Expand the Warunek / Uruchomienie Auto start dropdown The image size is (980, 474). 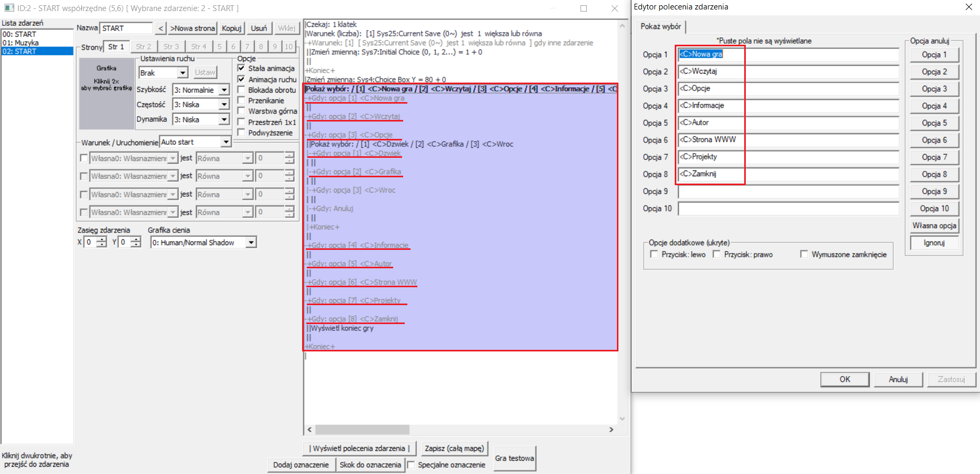226,142
